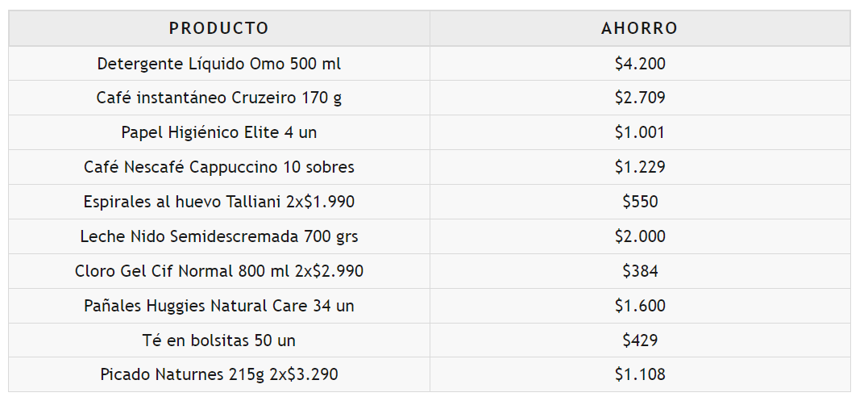This screenshot has height=401, width=868.
Task: Pick Café Nescafé Cappuccino 10 sobres
Action: tap(219, 168)
